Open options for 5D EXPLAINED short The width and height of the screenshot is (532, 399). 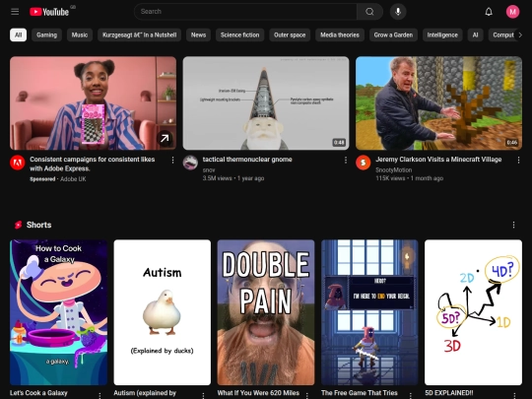tap(514, 395)
